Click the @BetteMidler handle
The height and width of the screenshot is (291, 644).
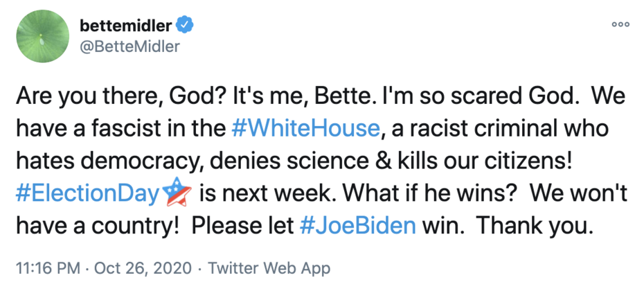pos(130,46)
